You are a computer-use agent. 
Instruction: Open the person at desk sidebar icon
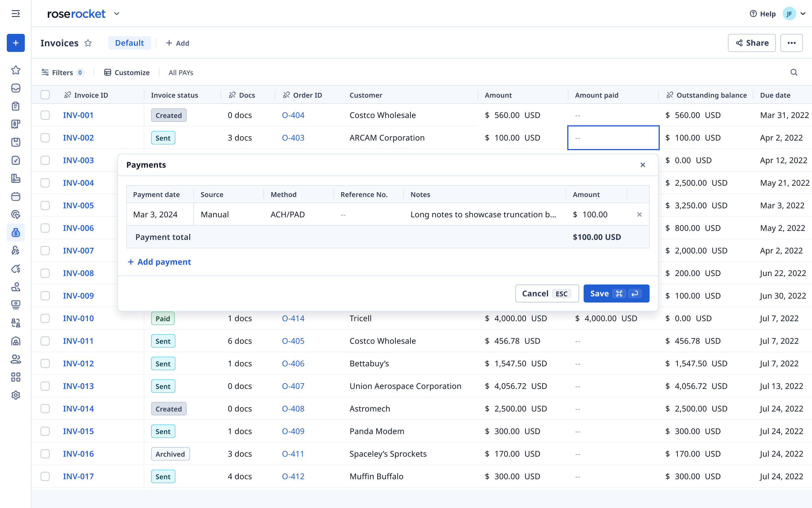pyautogui.click(x=16, y=286)
